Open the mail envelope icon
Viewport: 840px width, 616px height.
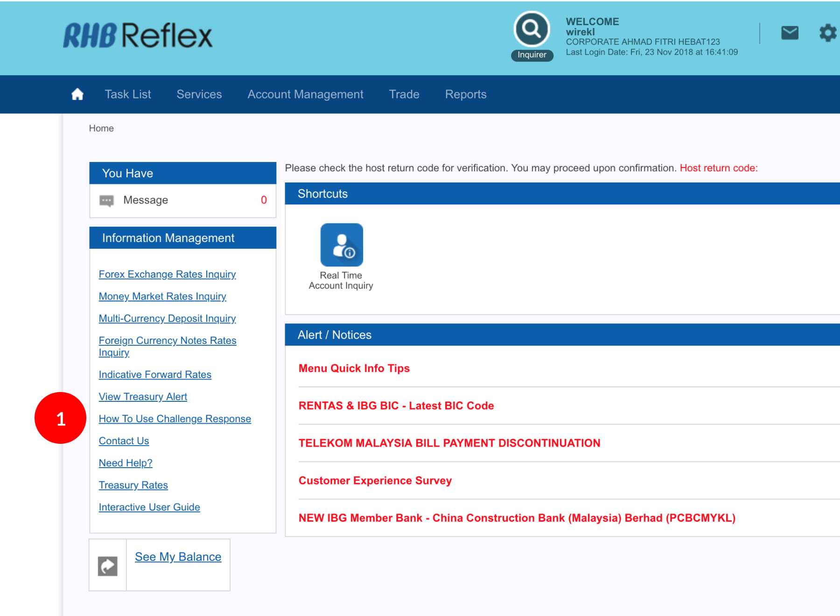click(790, 33)
